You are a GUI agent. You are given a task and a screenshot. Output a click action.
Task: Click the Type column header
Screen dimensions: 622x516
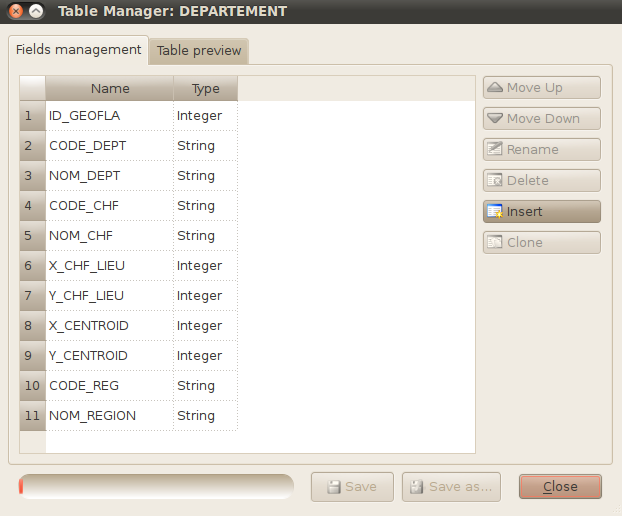(x=205, y=89)
